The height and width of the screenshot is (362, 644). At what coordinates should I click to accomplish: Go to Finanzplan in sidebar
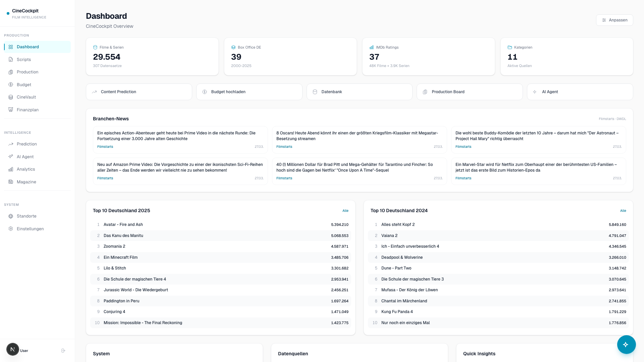(28, 110)
